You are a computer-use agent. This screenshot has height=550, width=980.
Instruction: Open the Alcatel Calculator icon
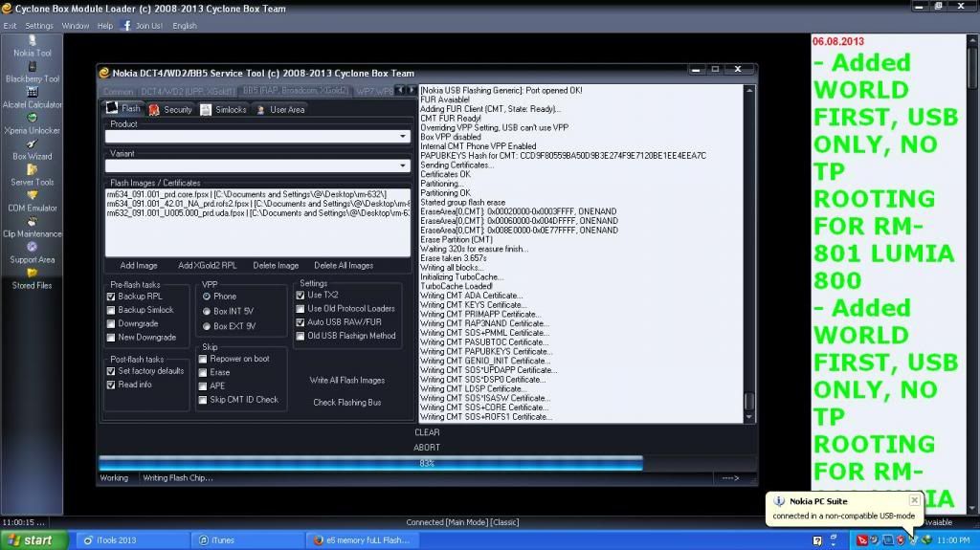click(32, 93)
